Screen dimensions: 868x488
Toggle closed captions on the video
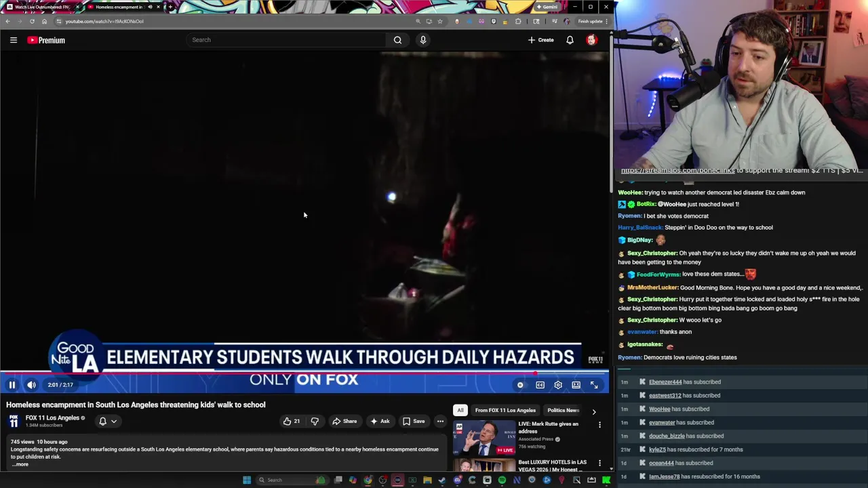[x=540, y=385]
